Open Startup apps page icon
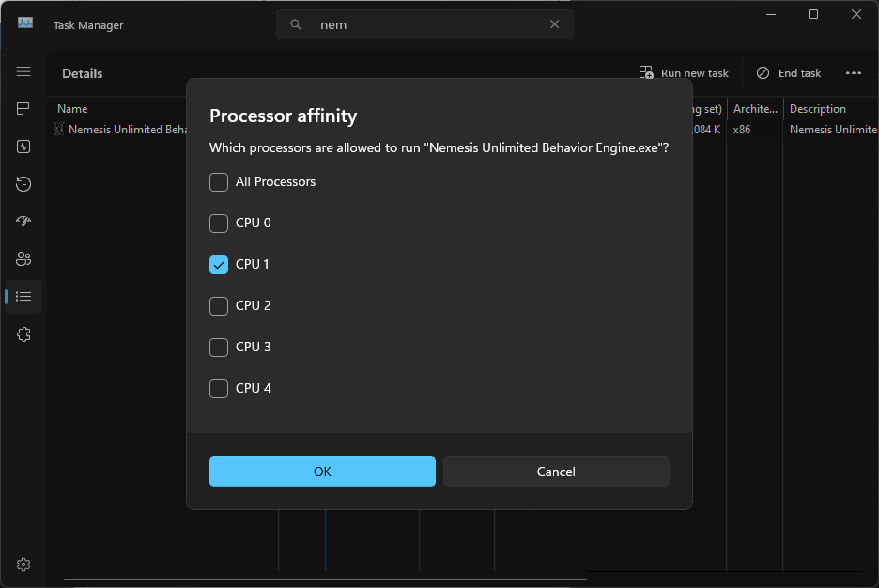The height and width of the screenshot is (588, 879). pos(23,222)
